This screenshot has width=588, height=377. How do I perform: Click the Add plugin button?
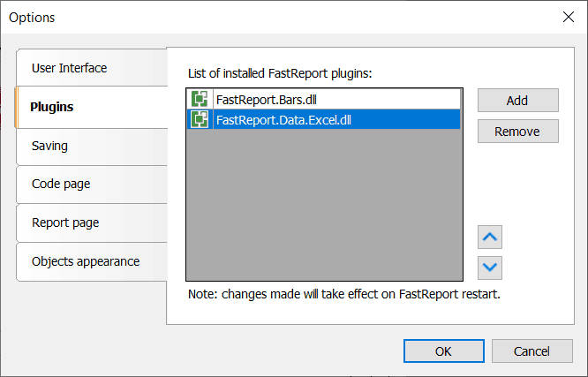518,100
